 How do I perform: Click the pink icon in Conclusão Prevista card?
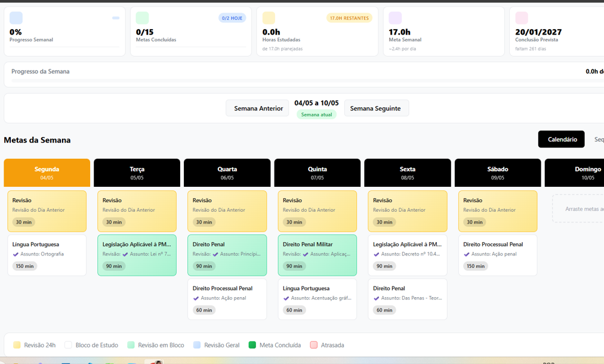point(522,18)
